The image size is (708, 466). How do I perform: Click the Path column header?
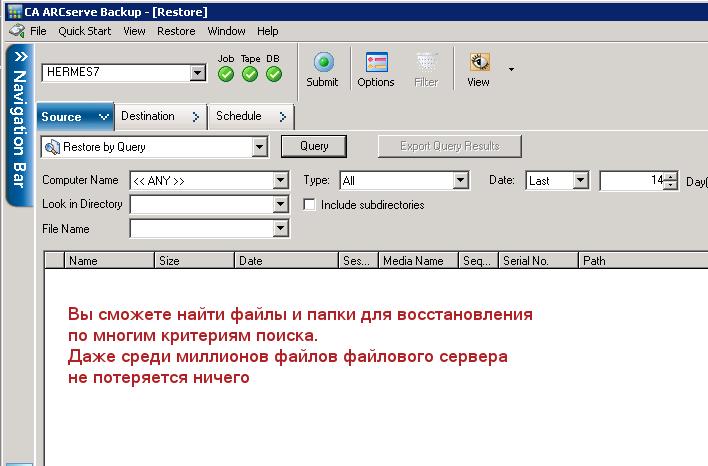point(643,261)
